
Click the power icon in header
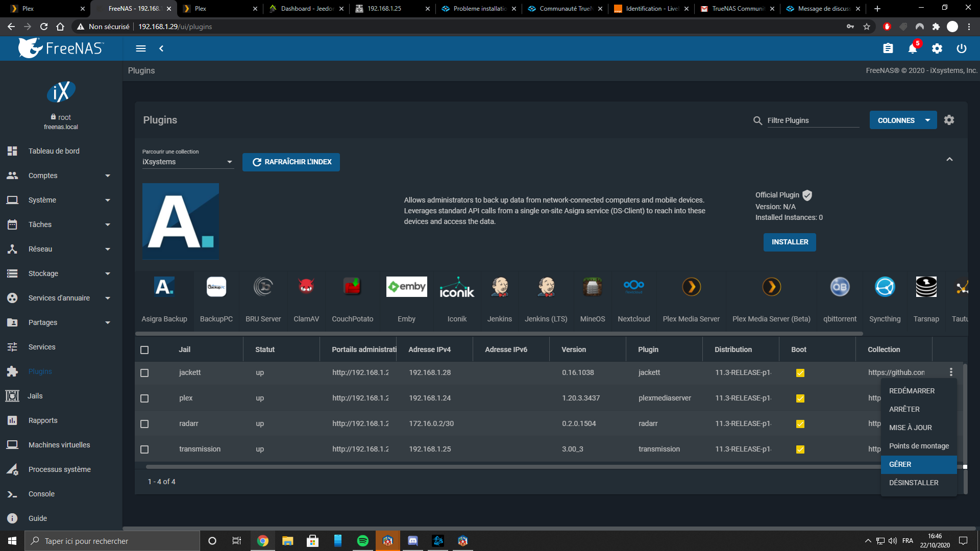(x=962, y=48)
